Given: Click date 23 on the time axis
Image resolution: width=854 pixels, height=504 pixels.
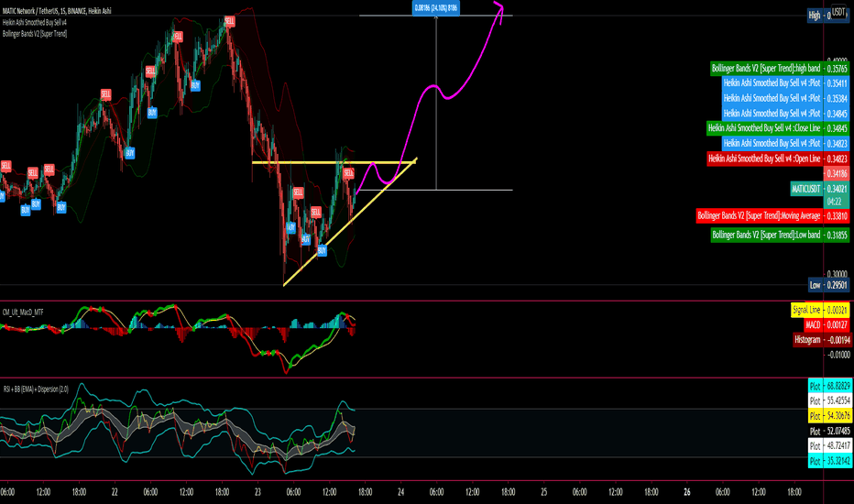Looking at the screenshot, I should (x=257, y=492).
